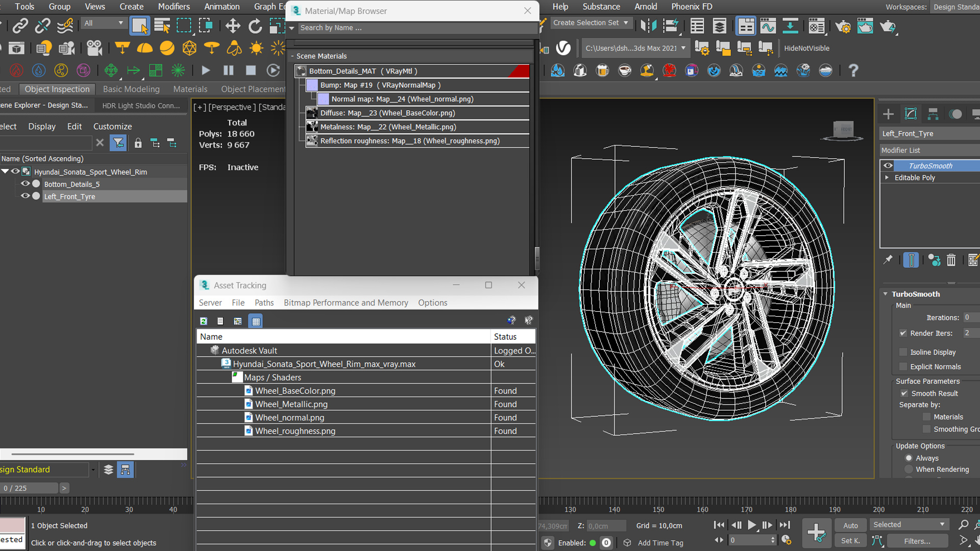Click Make Unique icon below modifier stack

[x=934, y=260]
